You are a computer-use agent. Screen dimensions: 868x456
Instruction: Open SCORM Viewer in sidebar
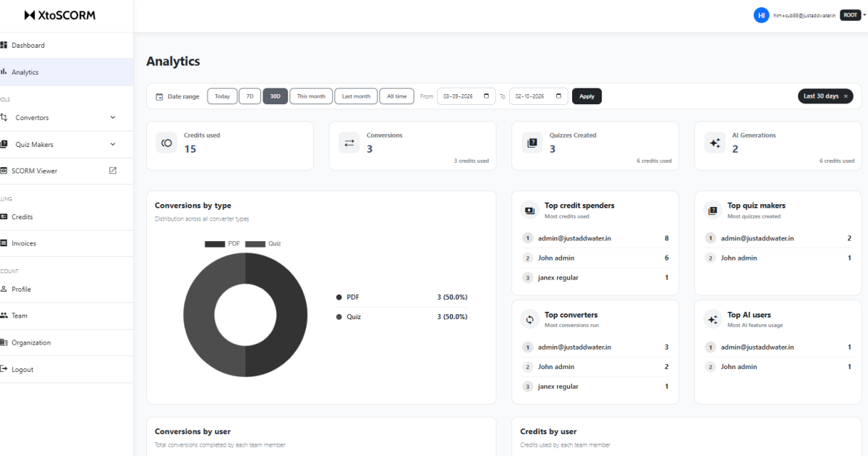(67, 171)
